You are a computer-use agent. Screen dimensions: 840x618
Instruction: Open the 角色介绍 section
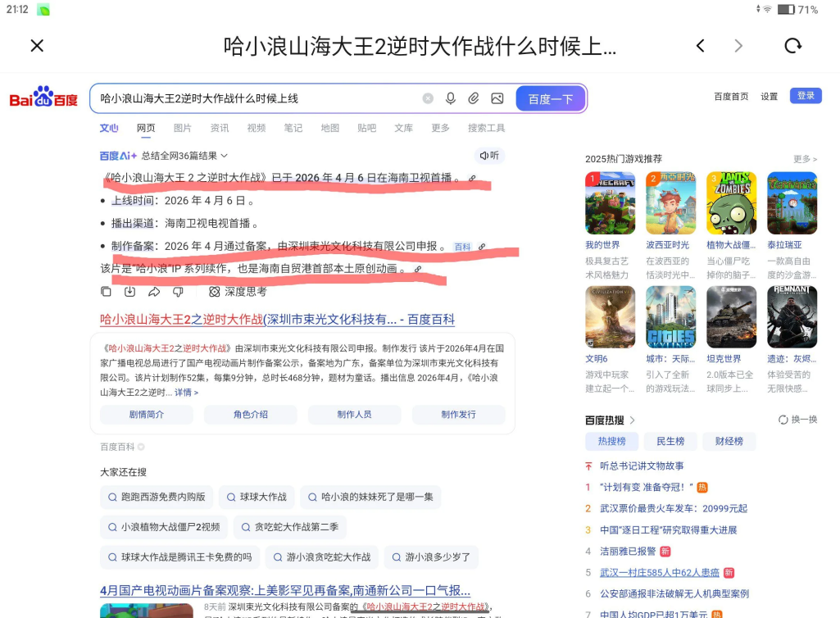click(250, 415)
